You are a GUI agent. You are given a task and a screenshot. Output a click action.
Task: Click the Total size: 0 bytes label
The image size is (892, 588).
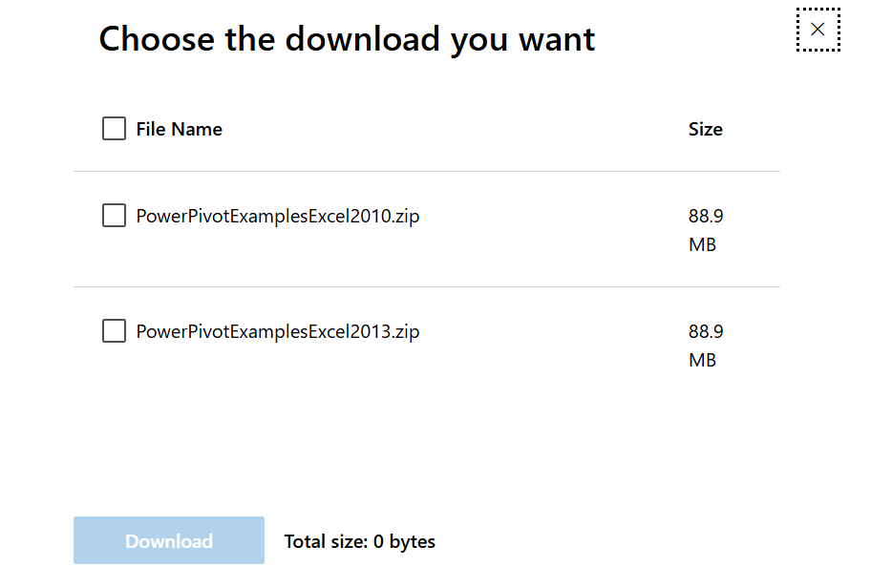(359, 541)
